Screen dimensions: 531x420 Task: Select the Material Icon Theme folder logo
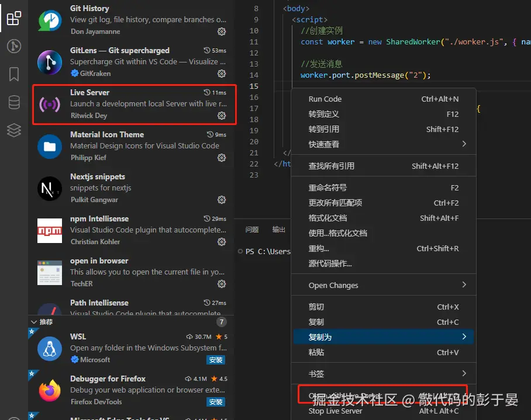click(50, 147)
